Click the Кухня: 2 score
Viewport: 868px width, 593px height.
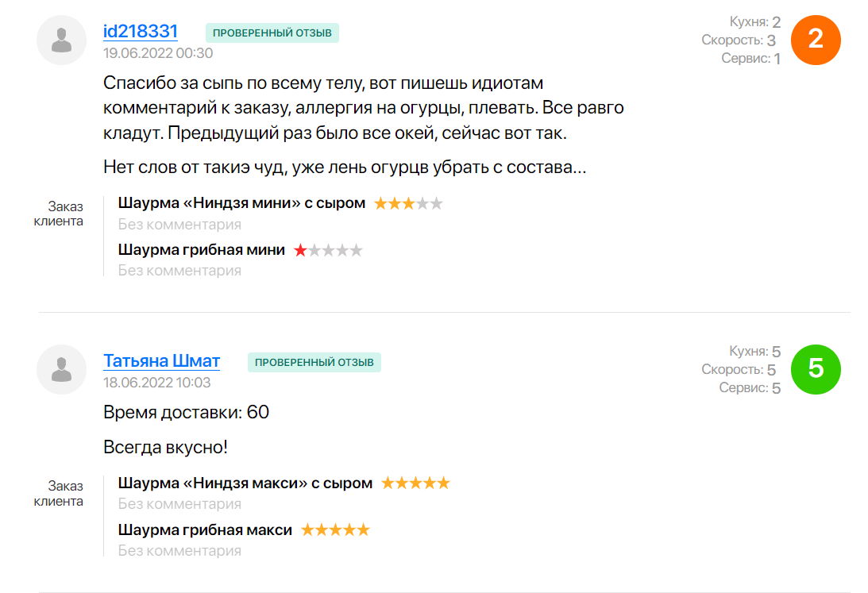pyautogui.click(x=754, y=22)
